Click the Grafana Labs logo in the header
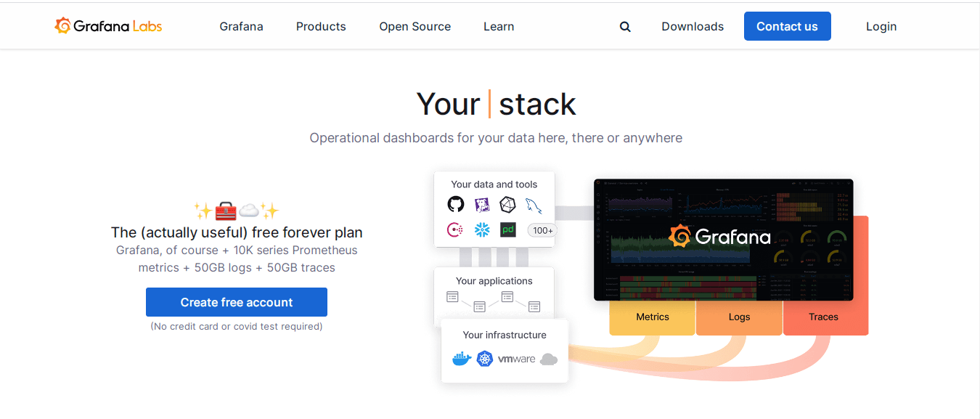980x419 pixels. click(x=107, y=25)
